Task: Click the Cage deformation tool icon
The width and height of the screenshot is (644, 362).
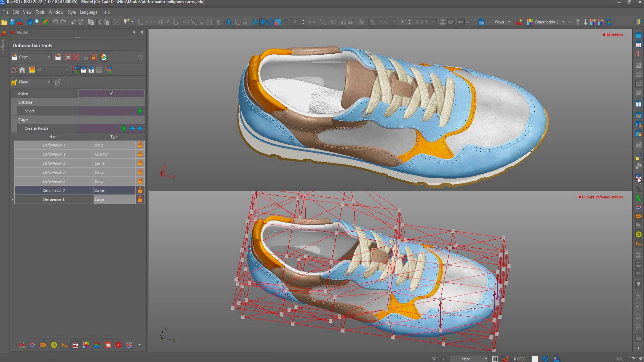Action: 14,69
